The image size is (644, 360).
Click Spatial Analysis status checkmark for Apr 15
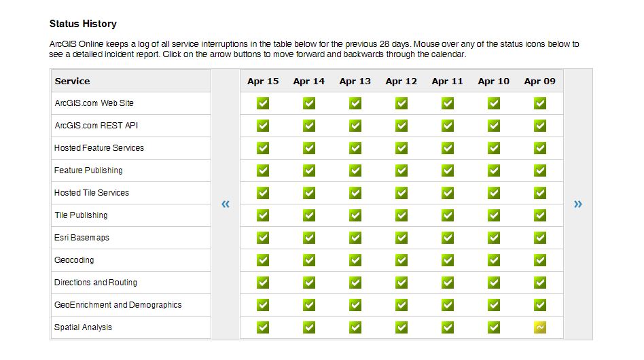point(263,327)
